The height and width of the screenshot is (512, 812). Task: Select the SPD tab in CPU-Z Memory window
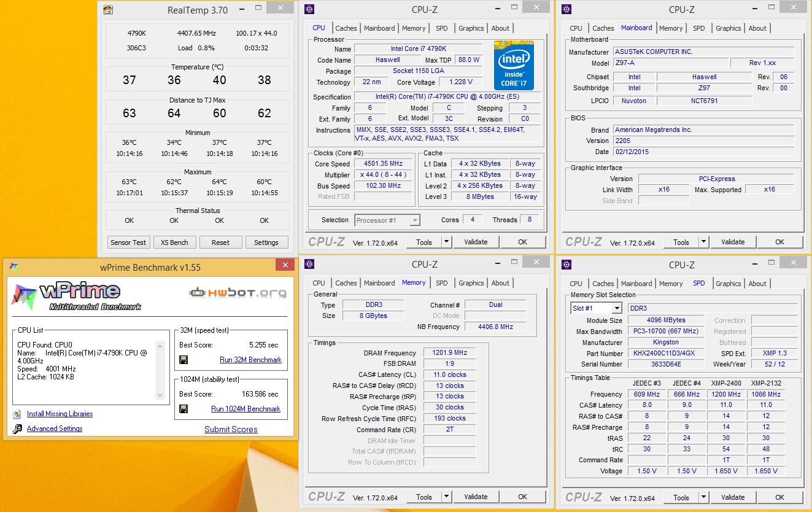(x=442, y=283)
